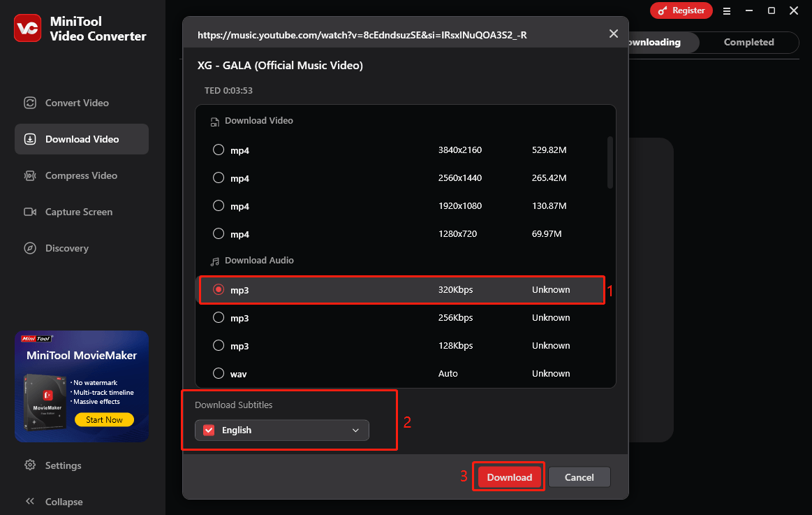
Task: Click the title XG - GALA (Official Music Video)
Action: 280,65
